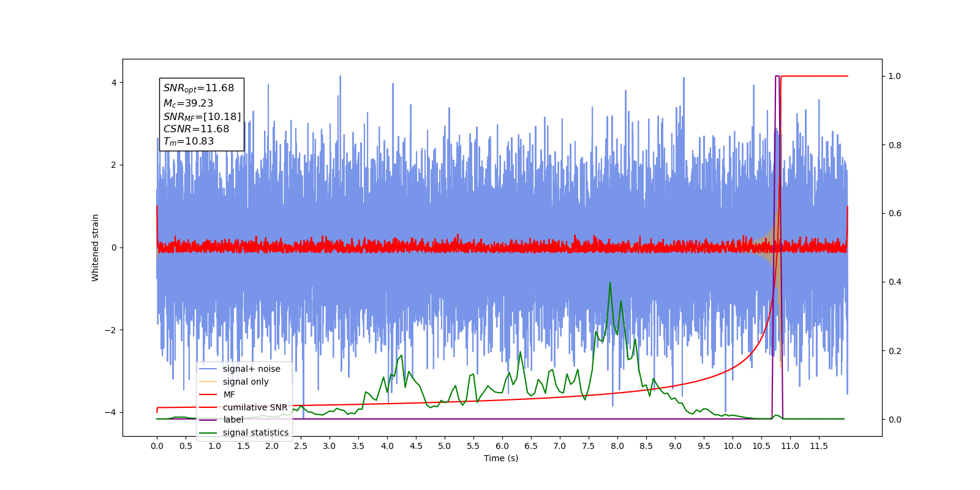Screen dimensions: 980x490
Task: Click the 0.0 tick on time axis
Action: 157,446
